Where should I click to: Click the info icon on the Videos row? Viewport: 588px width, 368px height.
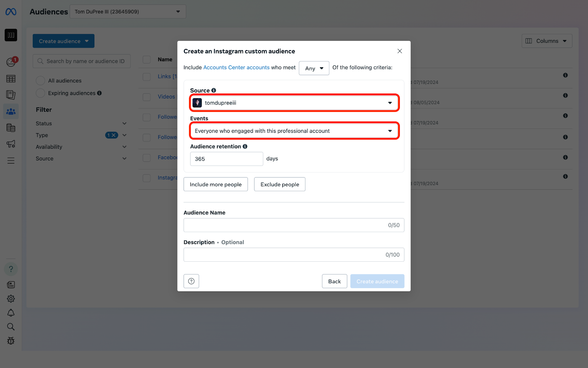[565, 95]
